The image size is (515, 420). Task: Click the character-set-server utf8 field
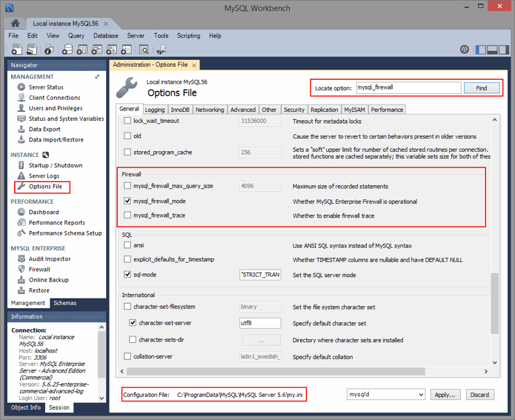[260, 323]
